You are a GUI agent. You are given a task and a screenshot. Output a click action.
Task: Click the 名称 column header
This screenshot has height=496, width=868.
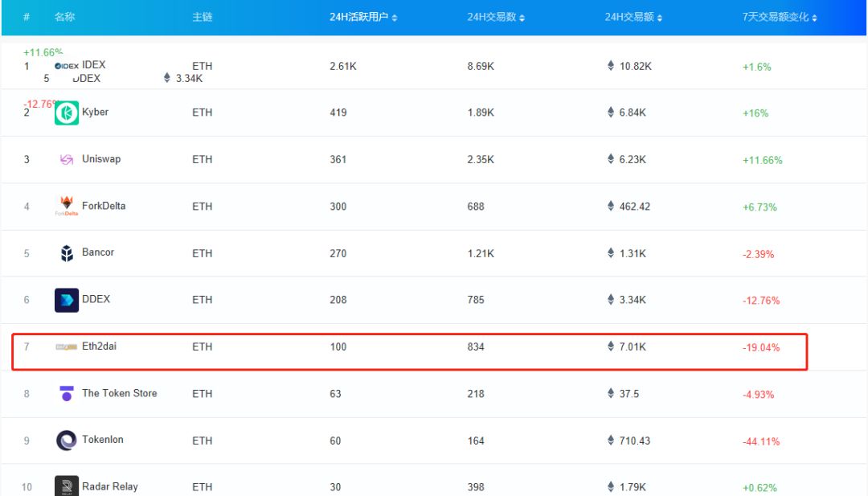(x=64, y=17)
